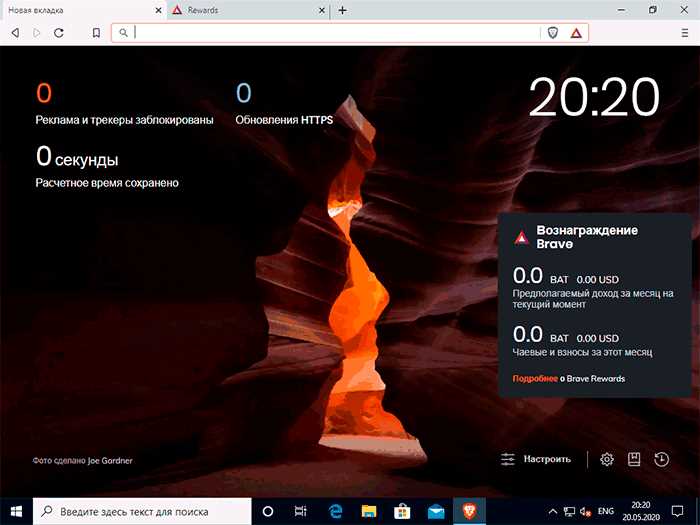
Task: Open the browser main menu
Action: (x=685, y=33)
